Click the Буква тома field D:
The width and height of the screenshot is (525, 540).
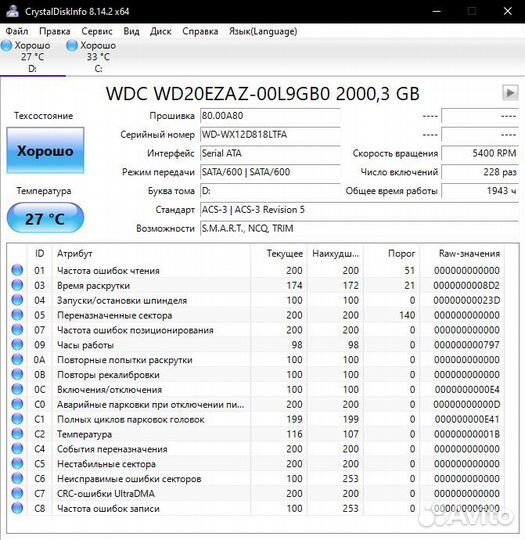[270, 191]
